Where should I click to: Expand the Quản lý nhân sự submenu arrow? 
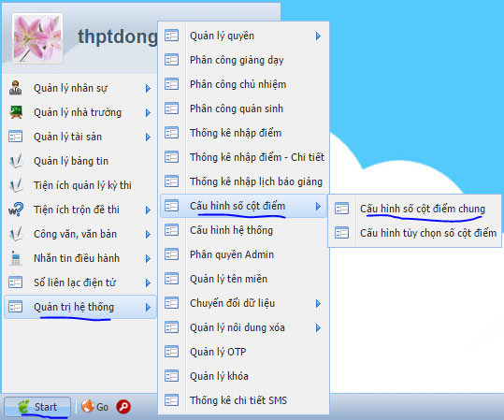tap(148, 88)
